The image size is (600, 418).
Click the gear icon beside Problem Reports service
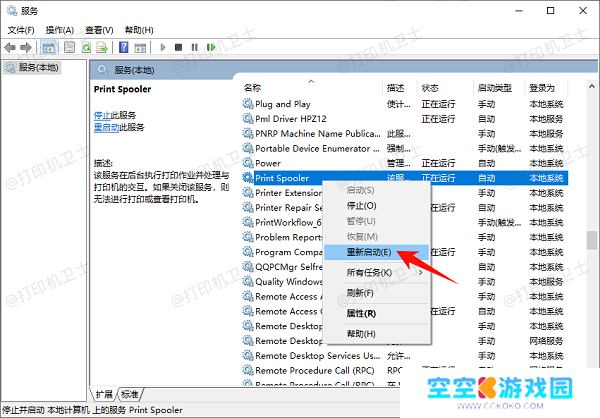(x=248, y=237)
